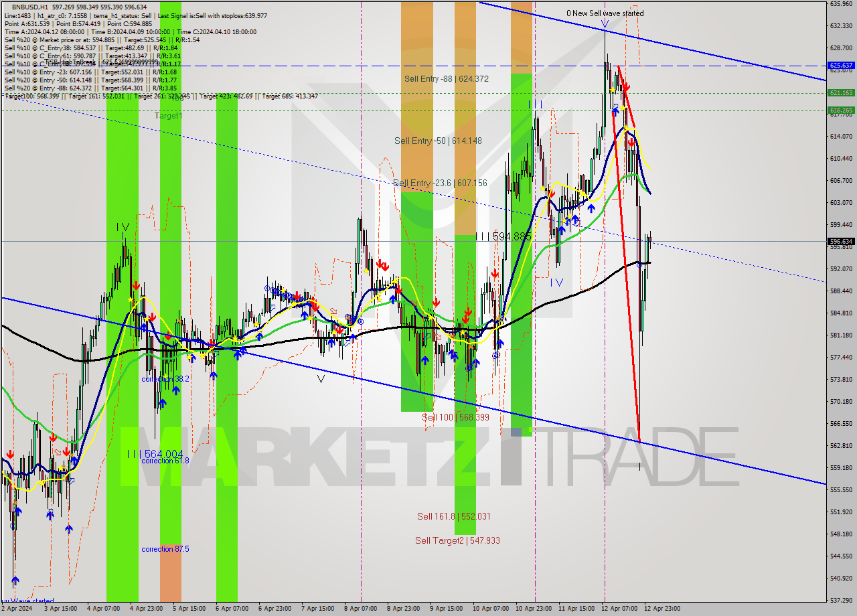Click the 588.440 price scale value
Viewport: 857px width, 616px height.
tap(841, 291)
